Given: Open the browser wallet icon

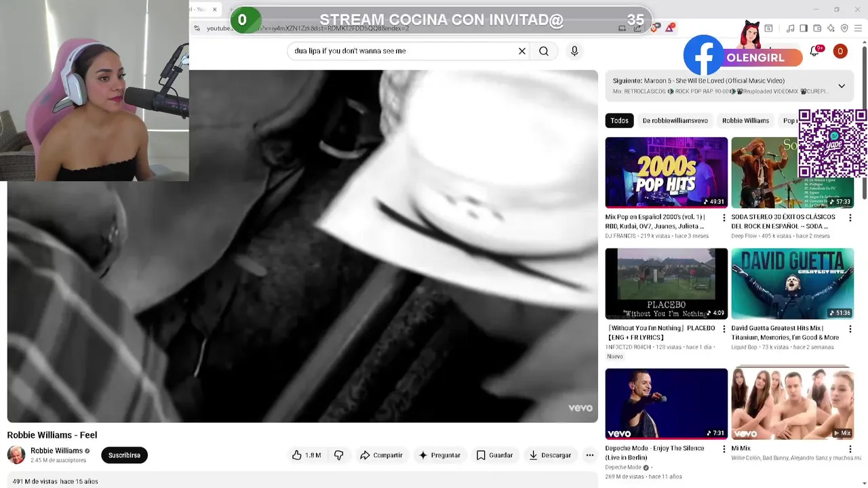Looking at the screenshot, I should pyautogui.click(x=817, y=28).
